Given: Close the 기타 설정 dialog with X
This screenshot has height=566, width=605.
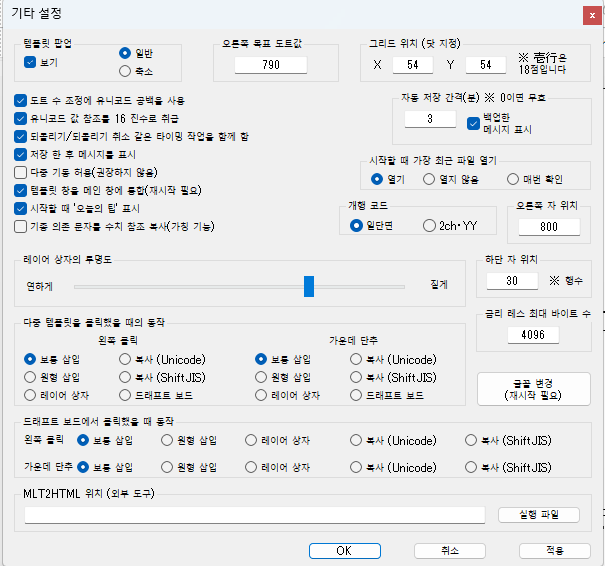Looking at the screenshot, I should coord(592,15).
